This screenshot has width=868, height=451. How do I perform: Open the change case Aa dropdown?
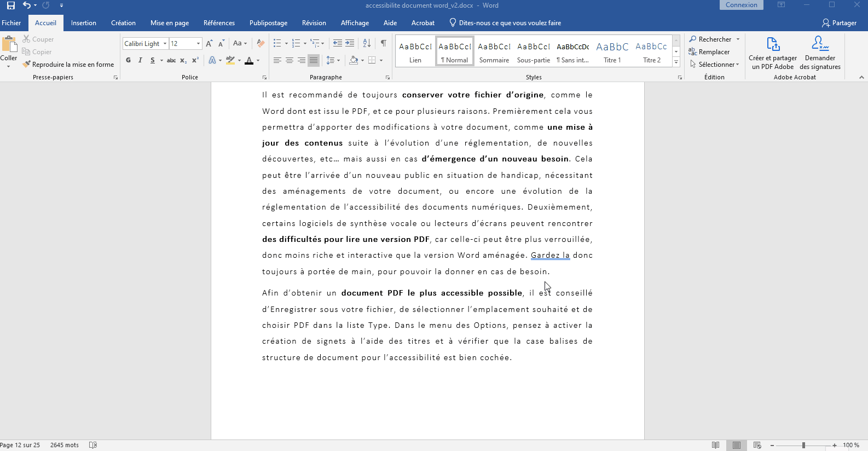tap(240, 44)
